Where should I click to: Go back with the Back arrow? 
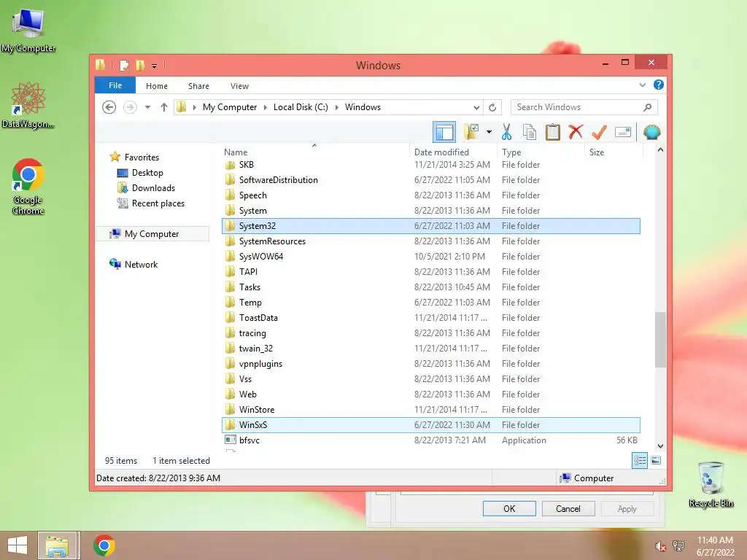point(109,107)
